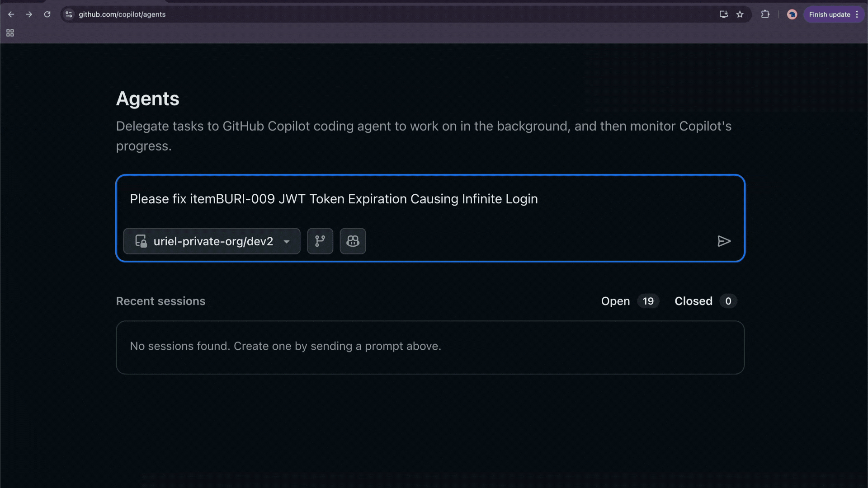Expand the repository selector chevron
Image resolution: width=868 pixels, height=488 pixels.
pos(287,242)
